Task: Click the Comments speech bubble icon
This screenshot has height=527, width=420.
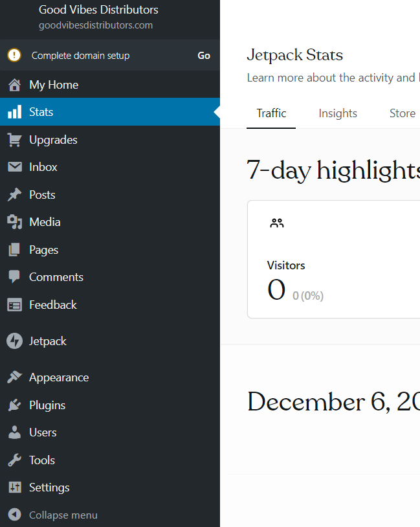Action: point(14,277)
